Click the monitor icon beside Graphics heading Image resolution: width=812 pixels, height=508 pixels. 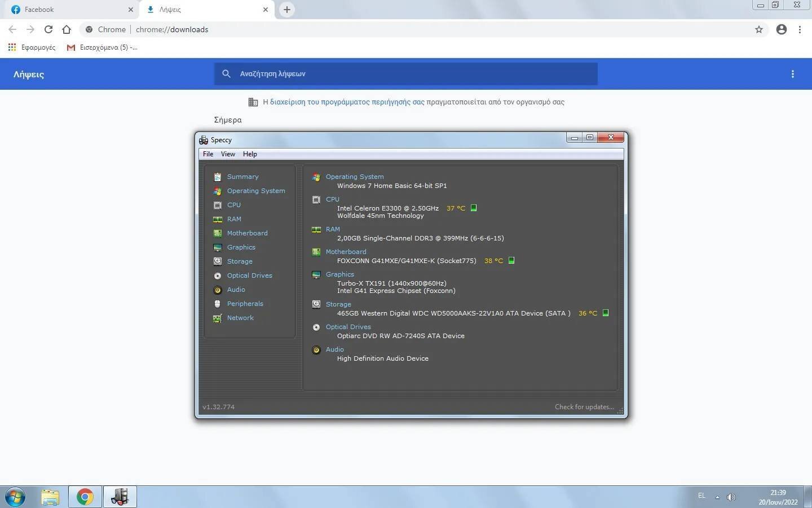pos(316,274)
